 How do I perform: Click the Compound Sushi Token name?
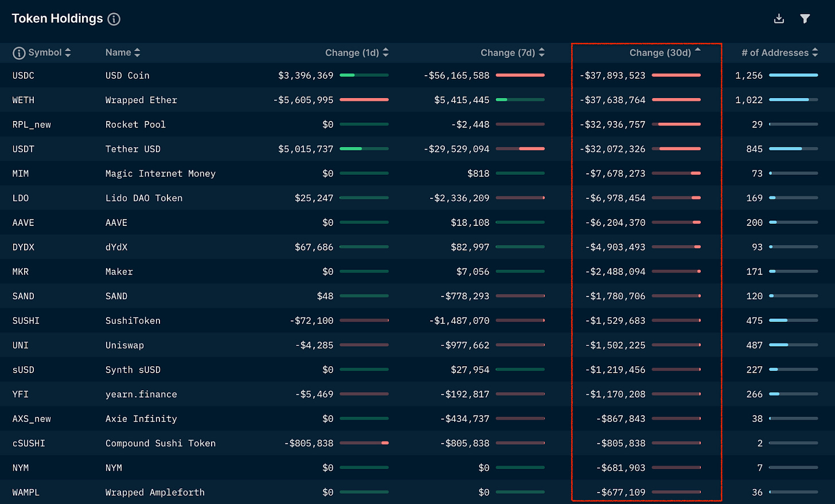[x=161, y=444]
